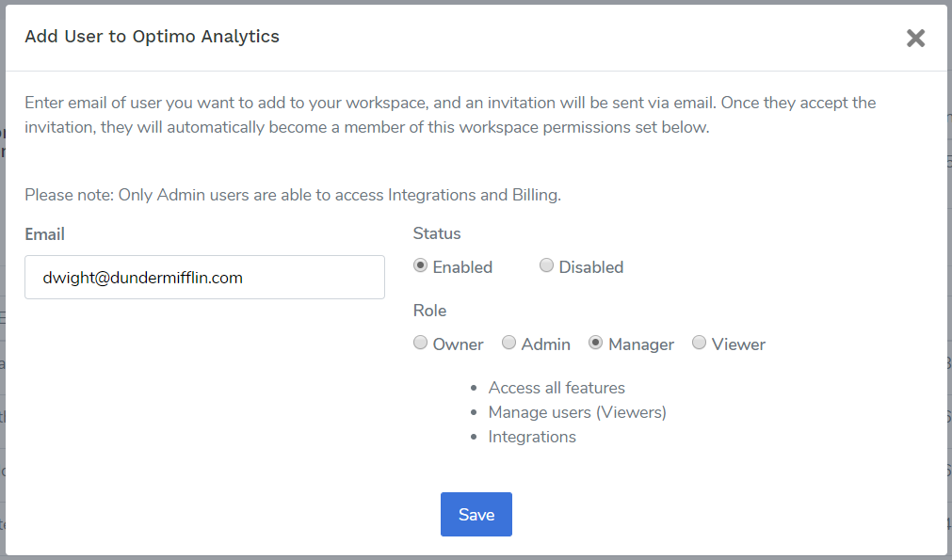The image size is (952, 560).
Task: Click the Status section label
Action: (x=437, y=233)
